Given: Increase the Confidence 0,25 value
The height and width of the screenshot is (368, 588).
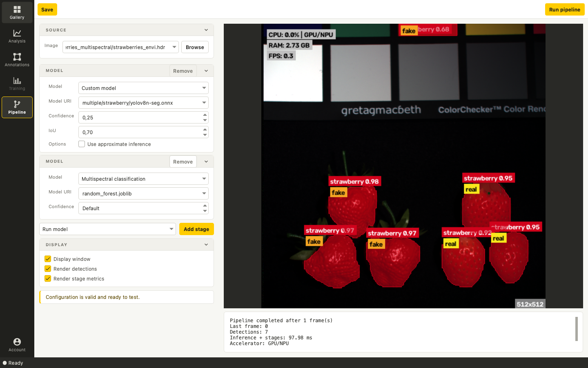Looking at the screenshot, I should 205,115.
